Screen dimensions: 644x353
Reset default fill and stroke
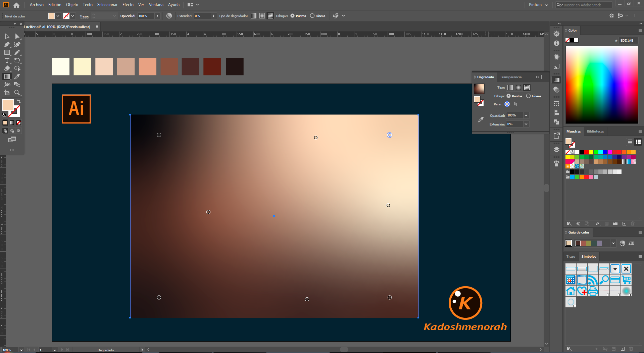click(4, 115)
